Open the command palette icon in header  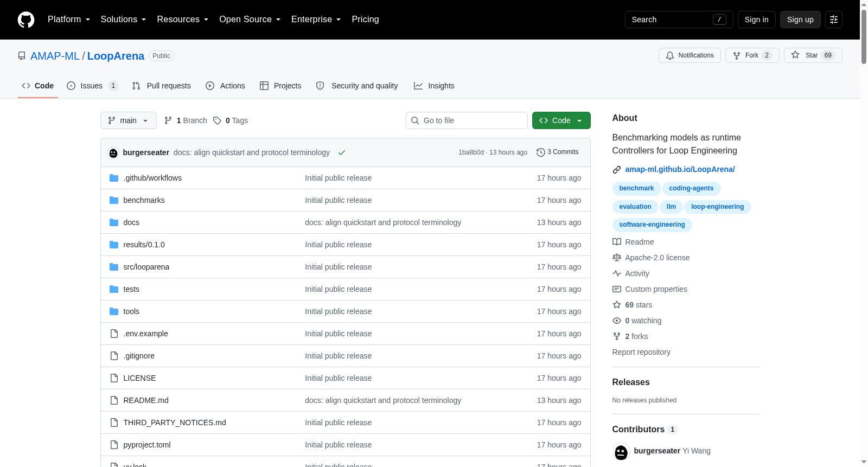pos(834,20)
